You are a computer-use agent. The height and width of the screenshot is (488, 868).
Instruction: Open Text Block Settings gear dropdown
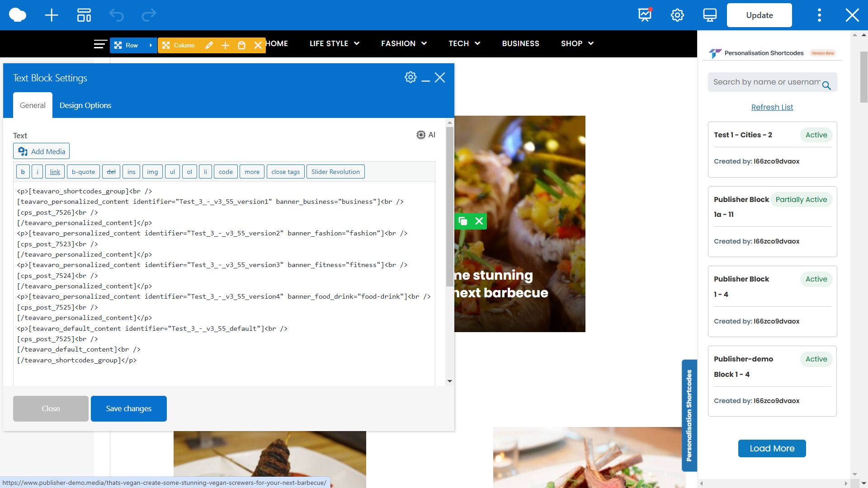pyautogui.click(x=410, y=77)
